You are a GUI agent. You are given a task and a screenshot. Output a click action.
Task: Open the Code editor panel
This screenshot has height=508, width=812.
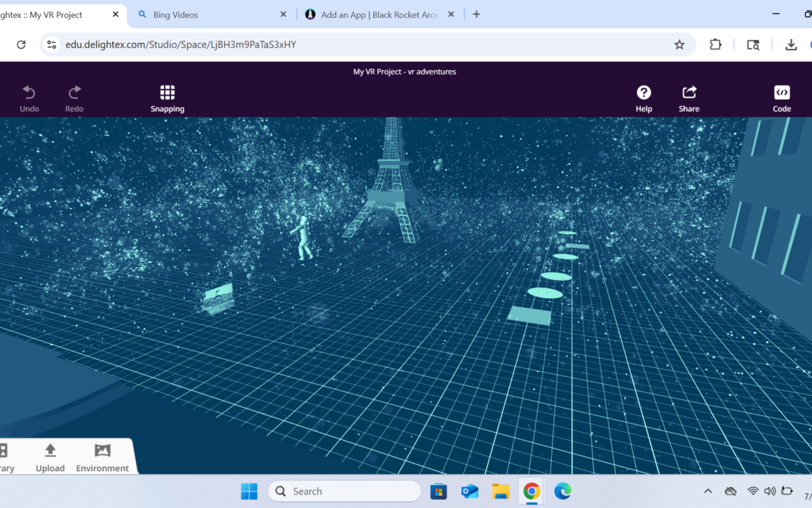click(781, 99)
